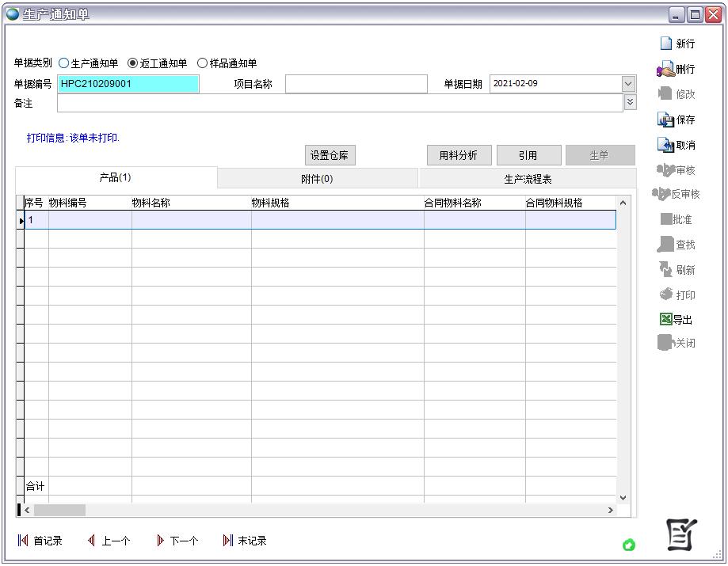Click the 新行 (new row) icon
Screen dimensions: 728x566
click(x=676, y=44)
